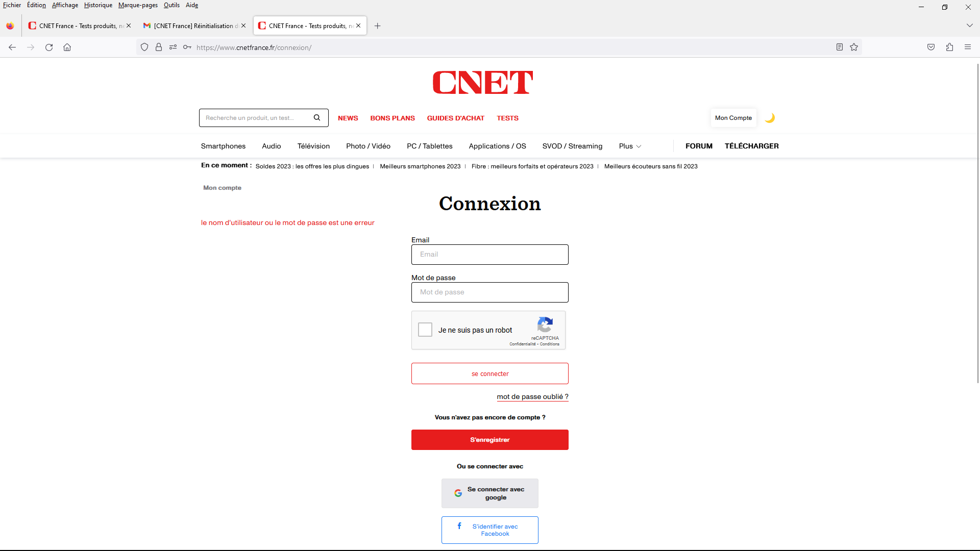Click the Firefox extensions puzzle icon
The image size is (980, 551).
tap(949, 47)
